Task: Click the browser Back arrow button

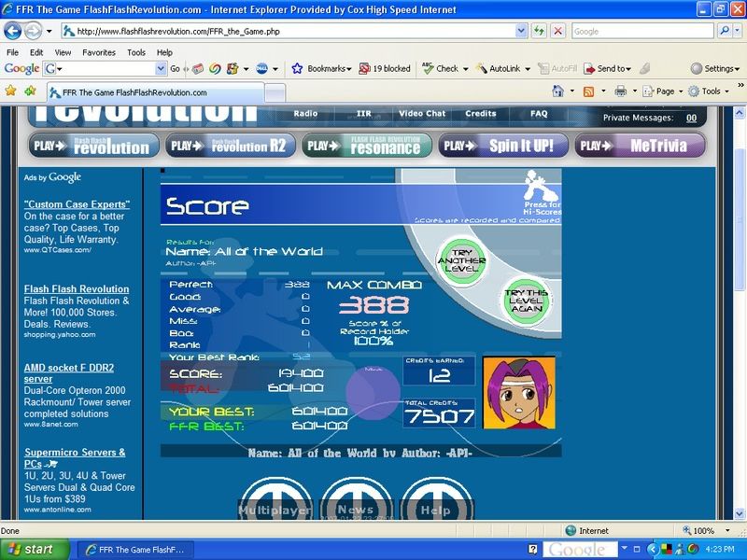Action: (x=14, y=31)
